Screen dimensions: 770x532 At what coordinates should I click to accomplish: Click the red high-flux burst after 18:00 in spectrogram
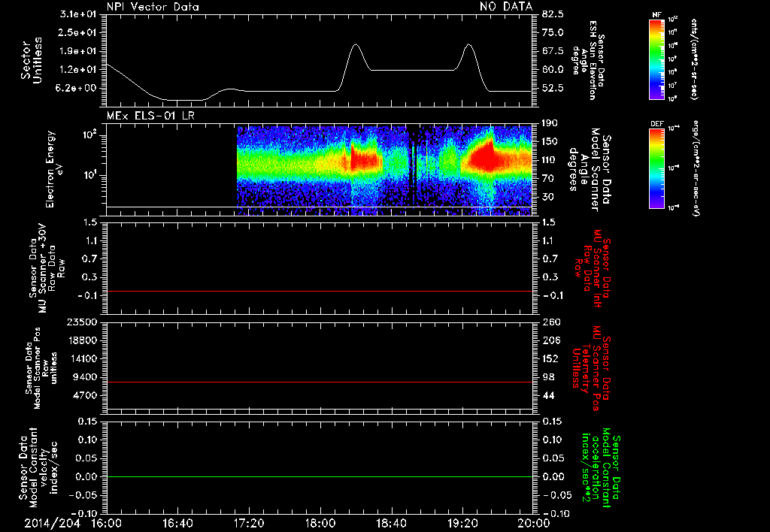pyautogui.click(x=365, y=159)
